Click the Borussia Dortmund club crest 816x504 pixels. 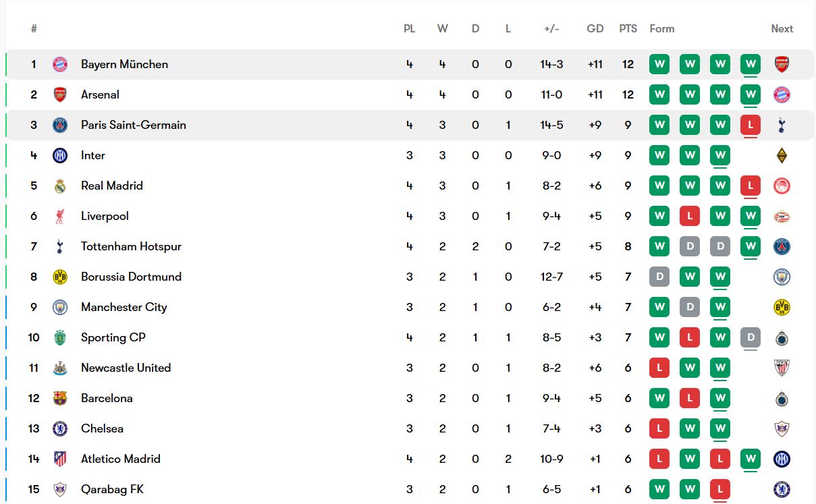pyautogui.click(x=60, y=277)
